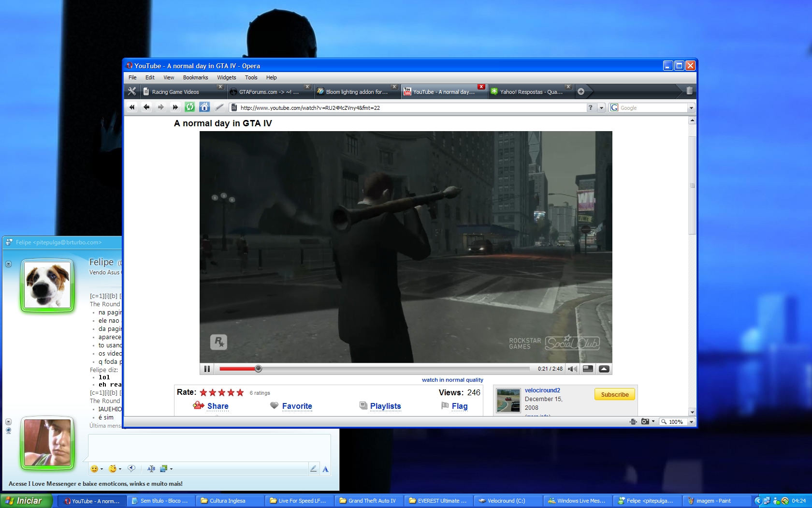Click the Flag icon

point(445,405)
